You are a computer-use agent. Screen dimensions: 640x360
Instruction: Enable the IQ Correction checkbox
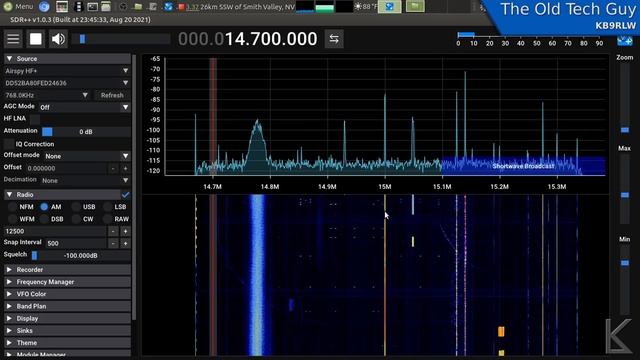pyautogui.click(x=9, y=144)
